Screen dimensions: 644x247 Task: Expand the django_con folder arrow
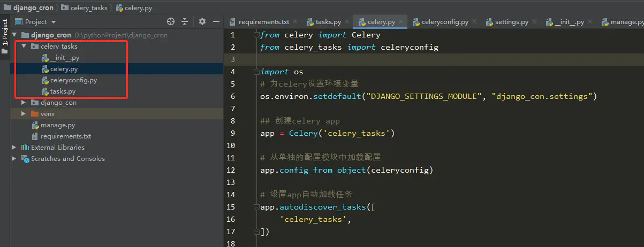(24, 103)
